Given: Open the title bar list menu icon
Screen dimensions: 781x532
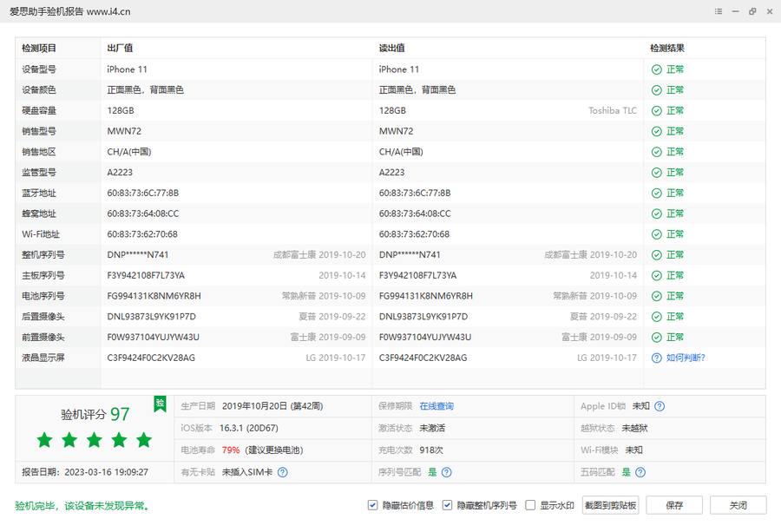Looking at the screenshot, I should click(718, 11).
